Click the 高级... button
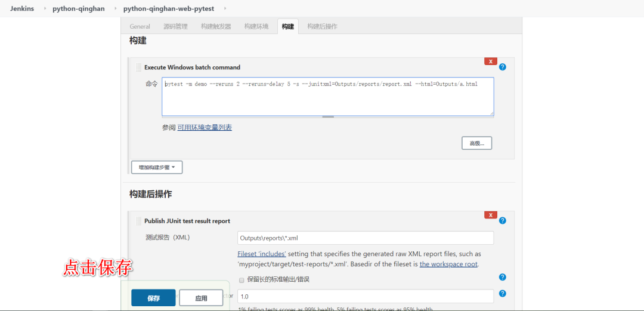 pyautogui.click(x=477, y=143)
